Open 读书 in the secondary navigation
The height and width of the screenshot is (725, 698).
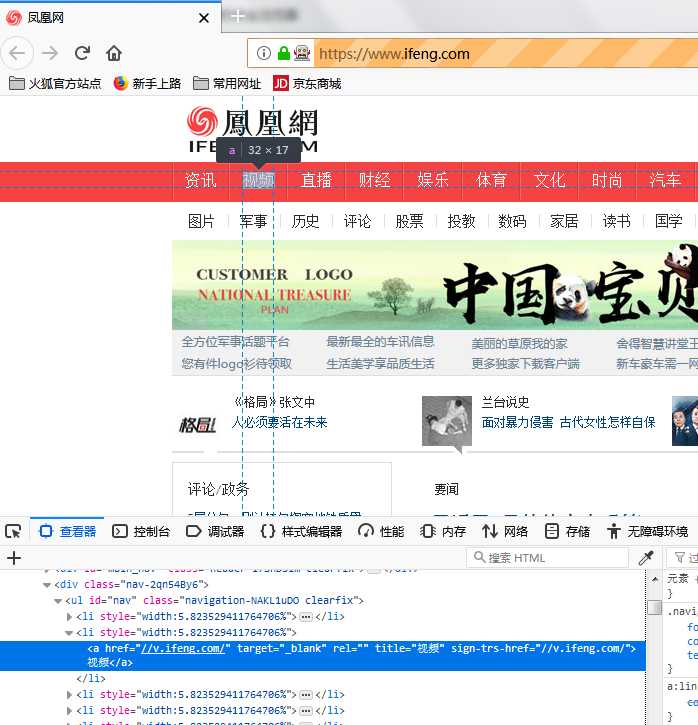pos(616,221)
